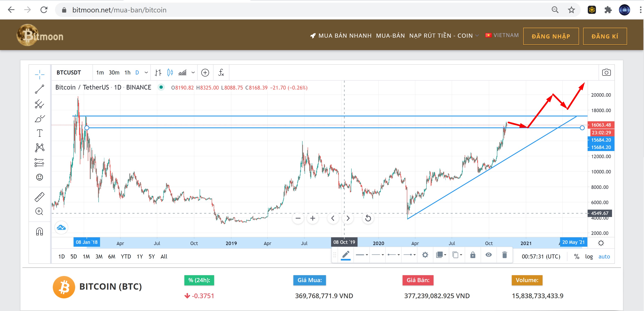Open MUA BÁN NHANH menu item
The width and height of the screenshot is (644, 311).
(x=341, y=36)
